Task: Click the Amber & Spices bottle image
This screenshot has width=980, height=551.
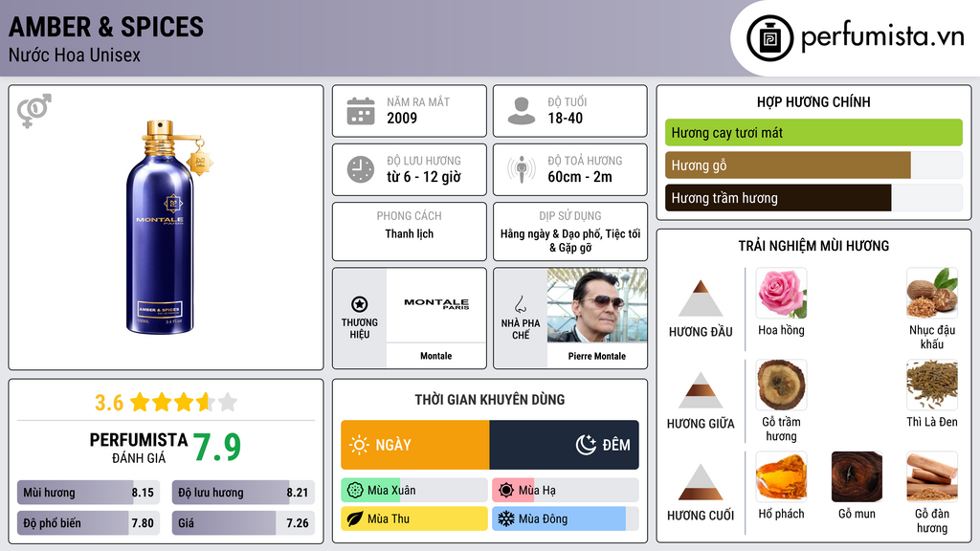Action: (x=167, y=227)
